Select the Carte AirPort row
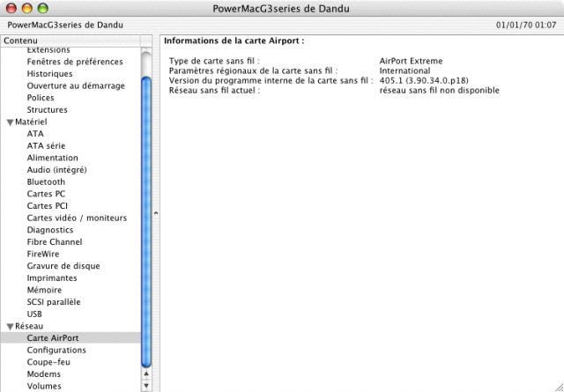 [x=70, y=338]
